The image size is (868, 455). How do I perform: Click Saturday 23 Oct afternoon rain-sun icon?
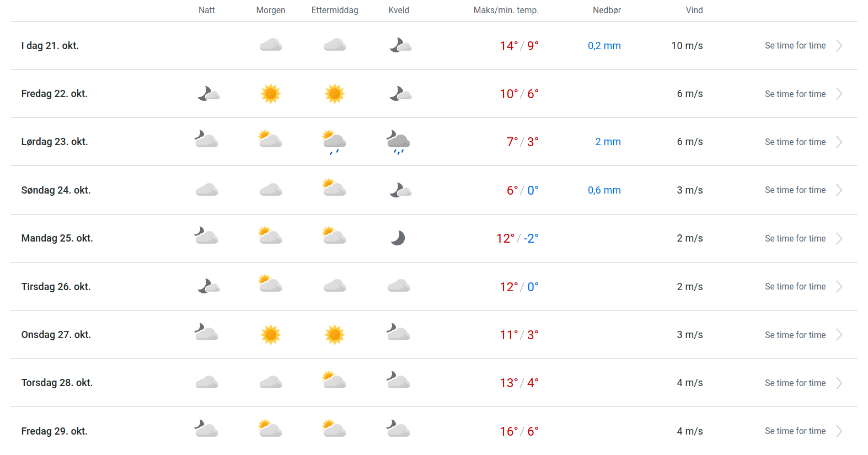tap(334, 142)
